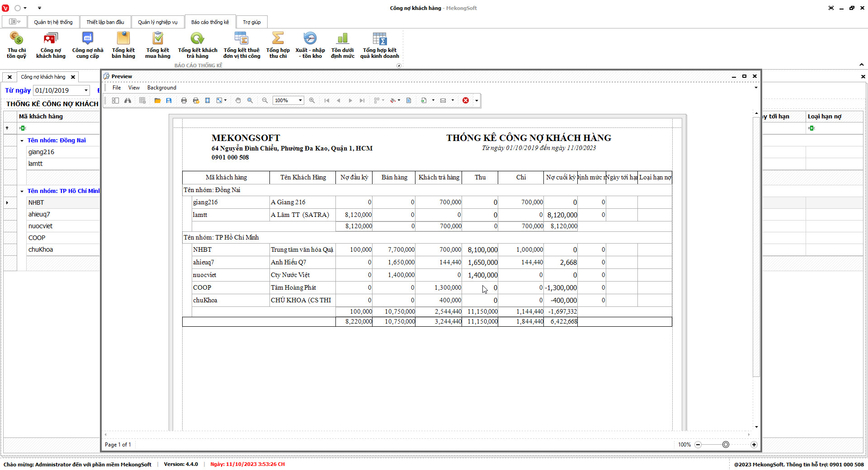Open Tồn dưới định mức report
The height and width of the screenshot is (470, 868).
(342, 45)
